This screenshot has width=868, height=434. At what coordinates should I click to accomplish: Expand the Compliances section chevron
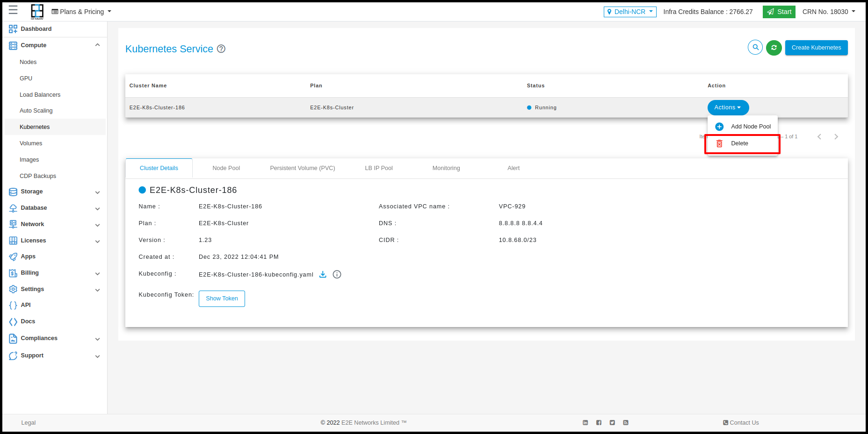(97, 339)
